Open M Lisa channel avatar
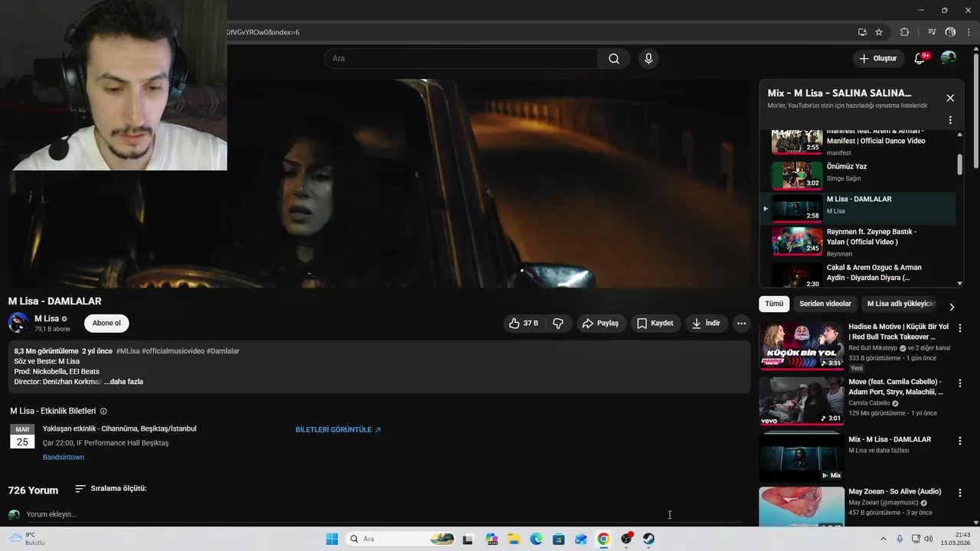This screenshot has height=551, width=980. pyautogui.click(x=18, y=322)
